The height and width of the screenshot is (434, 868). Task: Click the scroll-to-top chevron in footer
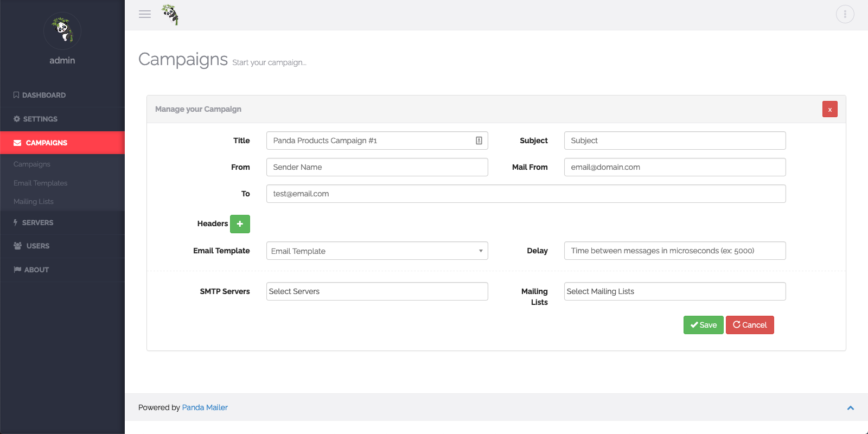point(850,408)
